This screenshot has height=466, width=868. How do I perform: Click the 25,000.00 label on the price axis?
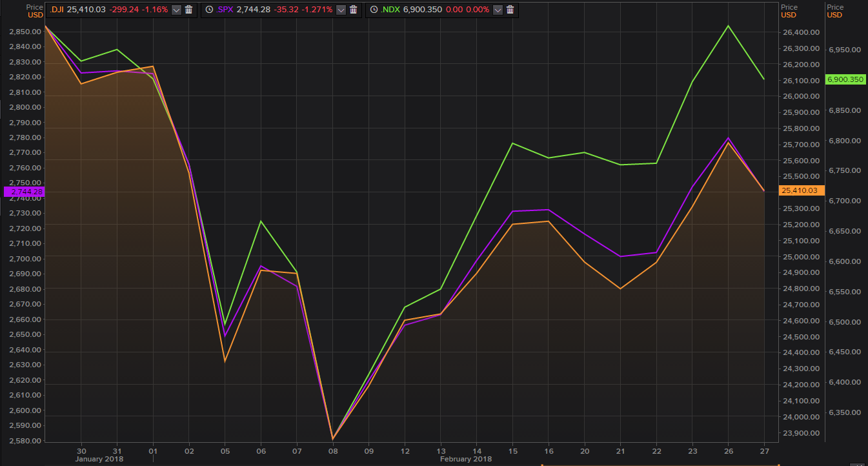(x=800, y=257)
